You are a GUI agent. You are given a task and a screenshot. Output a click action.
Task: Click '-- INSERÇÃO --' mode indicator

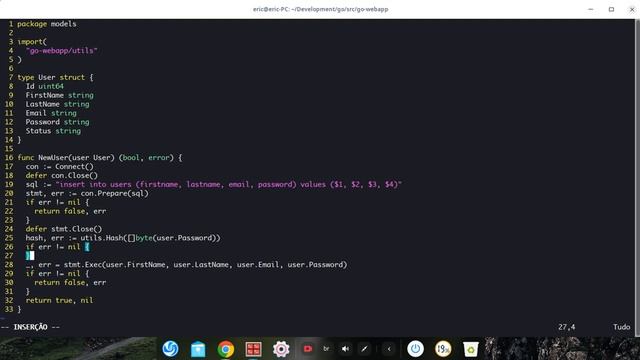click(x=31, y=327)
